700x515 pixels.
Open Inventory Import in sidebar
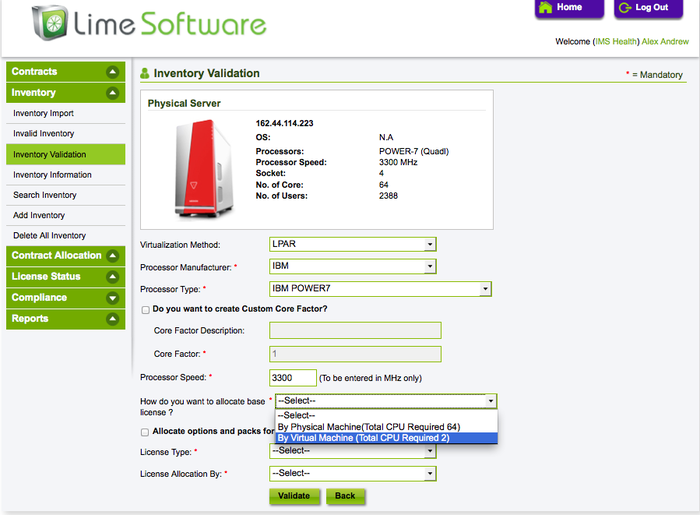(43, 114)
